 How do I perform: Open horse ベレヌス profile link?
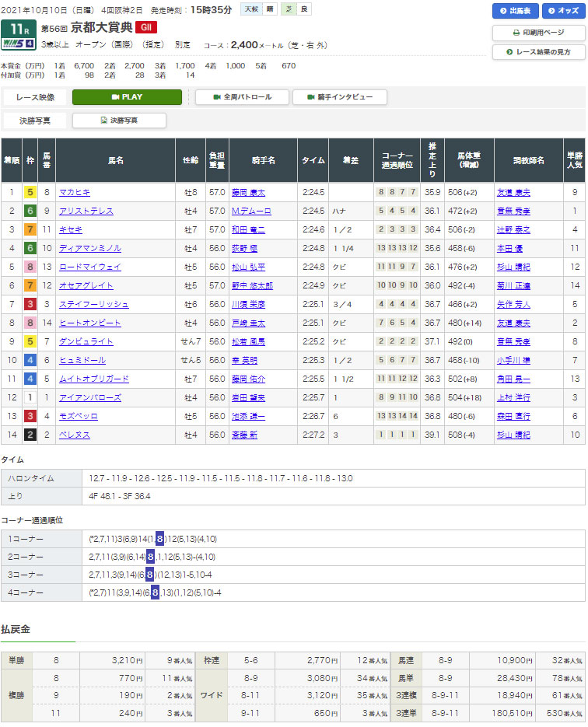(x=74, y=435)
